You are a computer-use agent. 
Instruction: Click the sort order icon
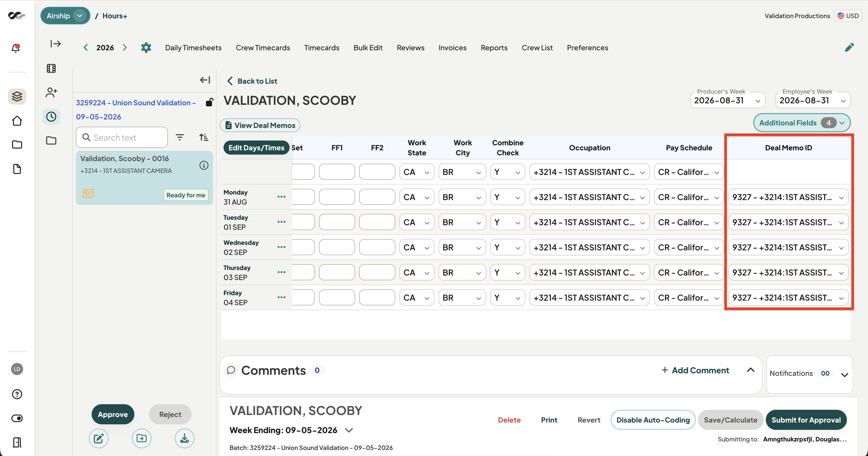click(x=203, y=137)
